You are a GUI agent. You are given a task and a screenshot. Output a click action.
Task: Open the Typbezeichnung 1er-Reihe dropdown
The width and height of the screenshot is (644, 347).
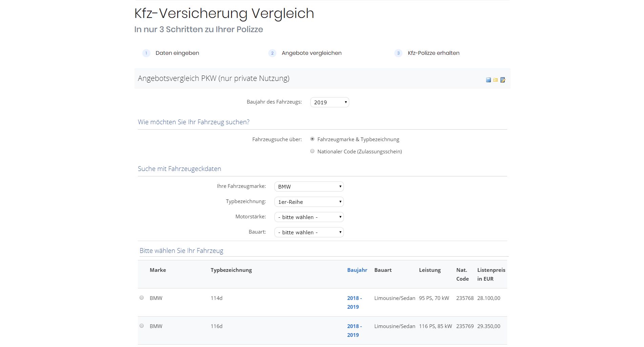309,202
